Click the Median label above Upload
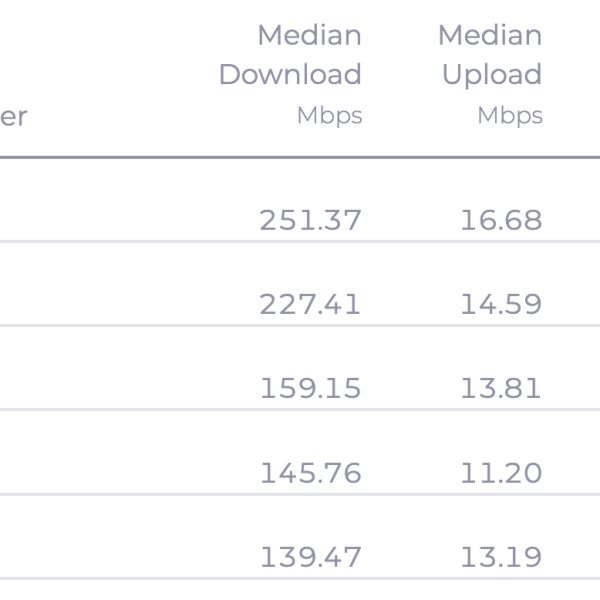600x600 pixels. (490, 36)
